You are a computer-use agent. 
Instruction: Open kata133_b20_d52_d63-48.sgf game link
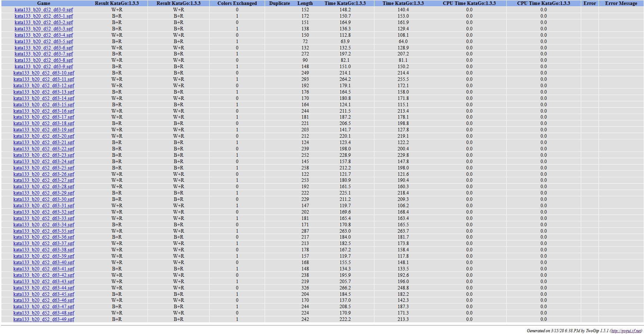point(44,313)
